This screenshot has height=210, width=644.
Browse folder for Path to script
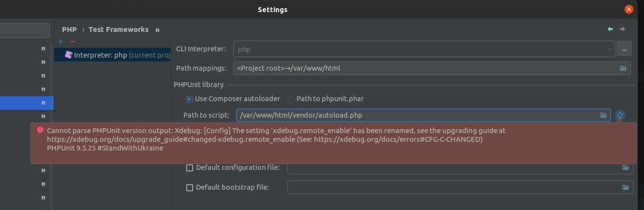point(603,115)
